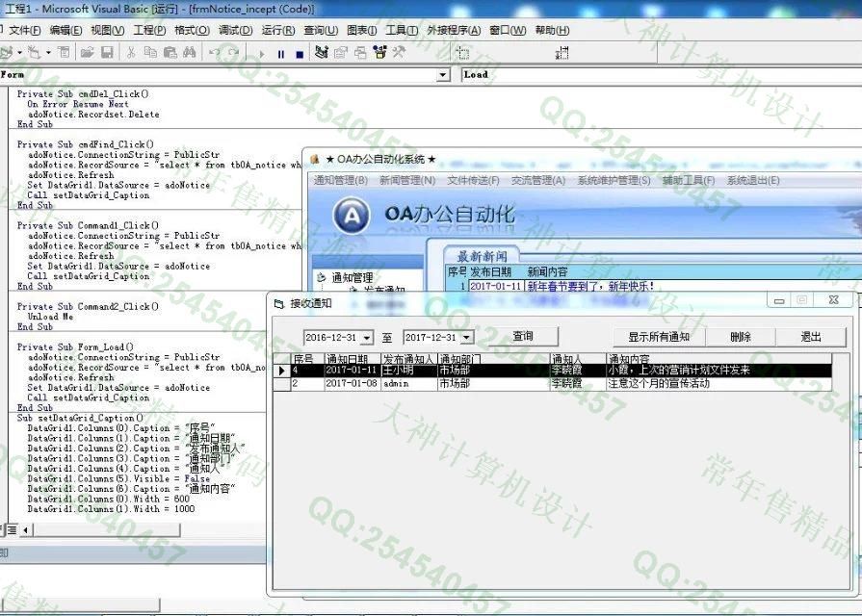Click the form position indicator icon
Screen dimensions: 862x616
[463, 53]
